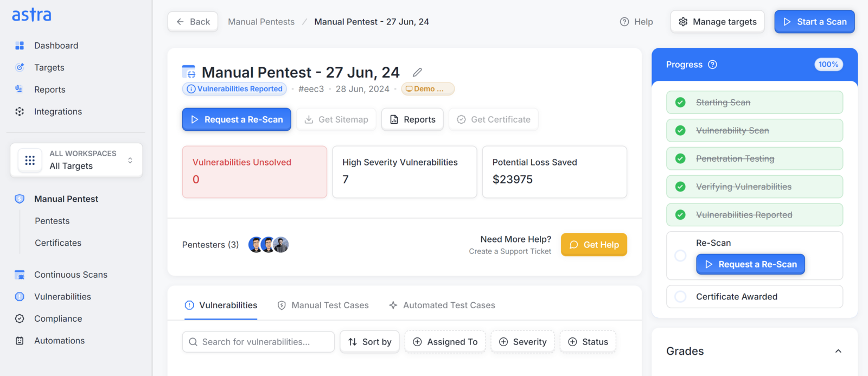Screen dimensions: 868x376
Task: Select the Re-Scan step circle
Action: point(680,256)
